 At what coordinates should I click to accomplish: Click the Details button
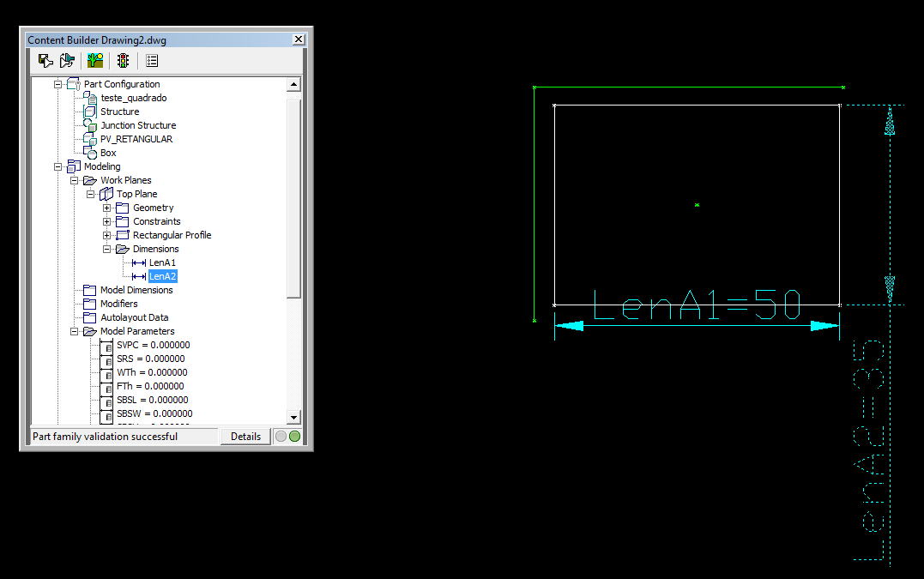[245, 437]
